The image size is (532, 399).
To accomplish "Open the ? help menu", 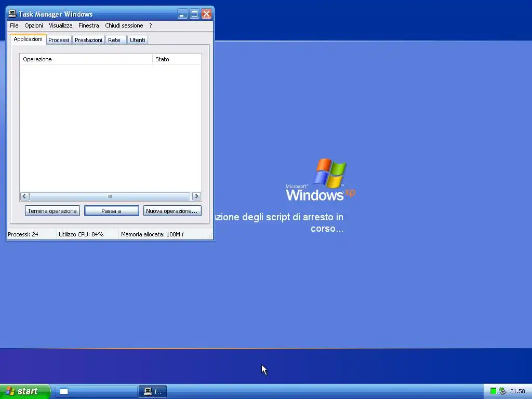I will pyautogui.click(x=150, y=25).
